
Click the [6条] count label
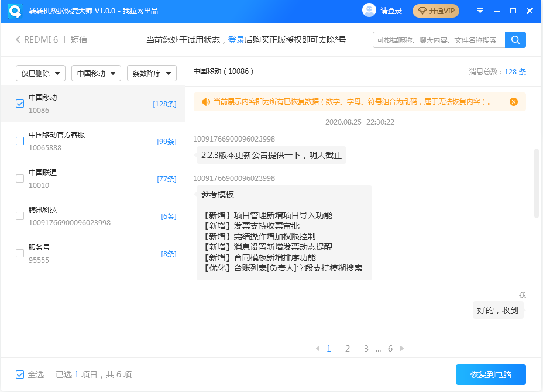point(169,216)
